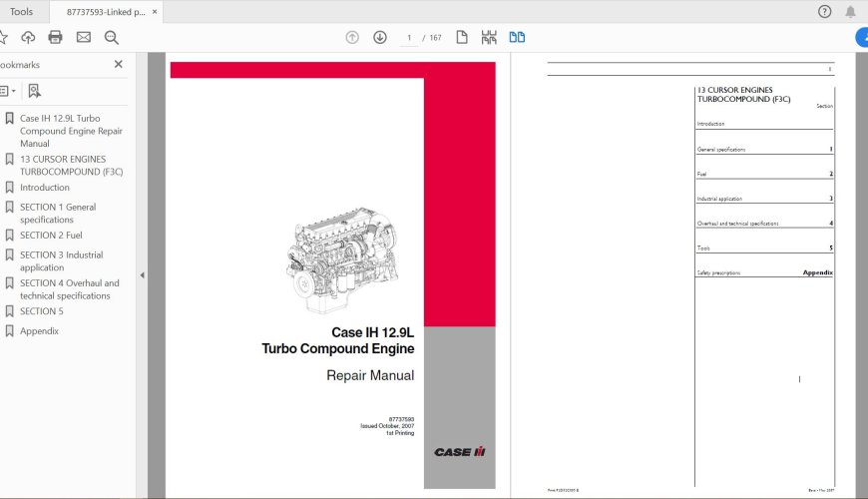Collapse the navigation pane with arrow handle
Image resolution: width=868 pixels, height=499 pixels.
(143, 275)
